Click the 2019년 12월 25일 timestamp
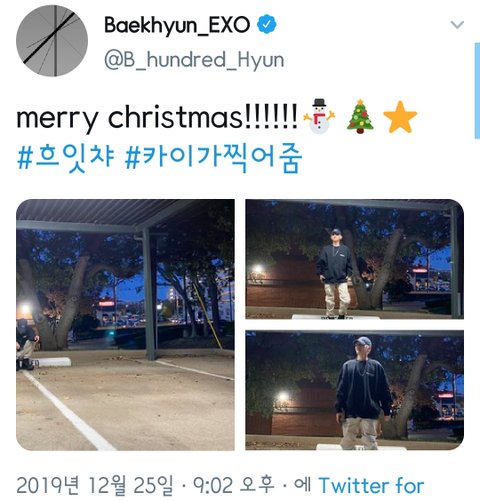 [95, 486]
